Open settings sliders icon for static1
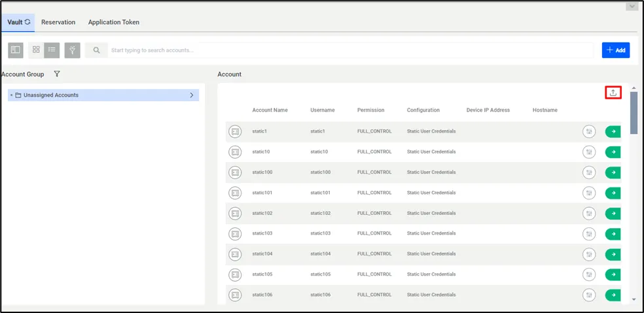Screen dimensions: 644x313 tap(589, 132)
